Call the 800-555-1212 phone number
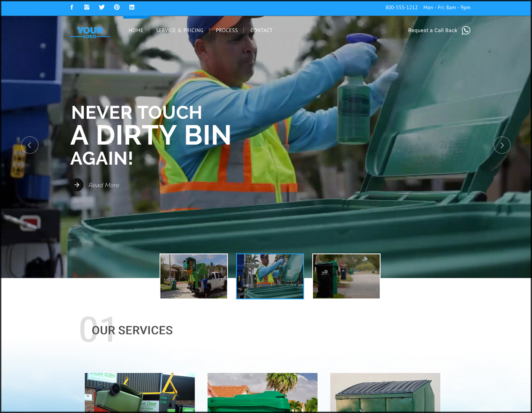The height and width of the screenshot is (413, 532). click(x=401, y=7)
